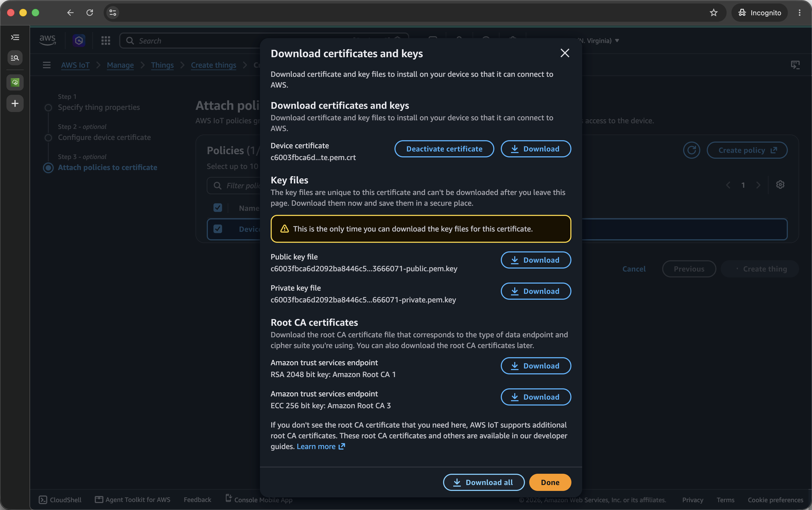Click the Incognito indicator

coord(759,12)
